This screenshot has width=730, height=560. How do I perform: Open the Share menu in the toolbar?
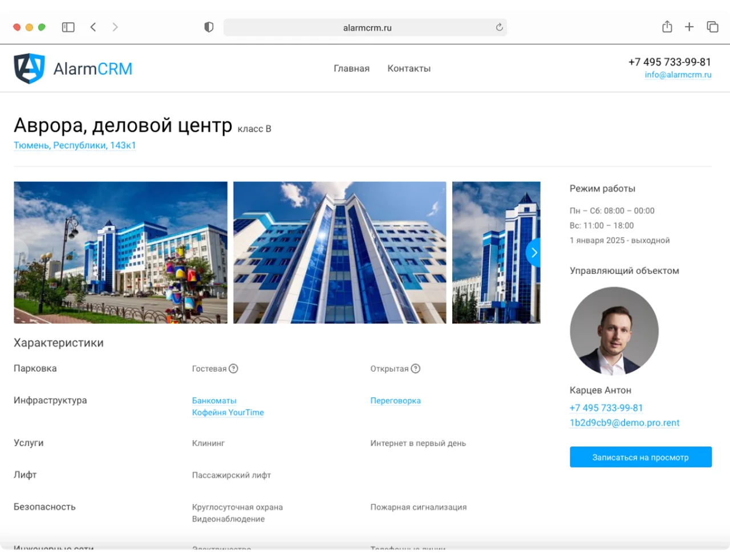pos(667,26)
